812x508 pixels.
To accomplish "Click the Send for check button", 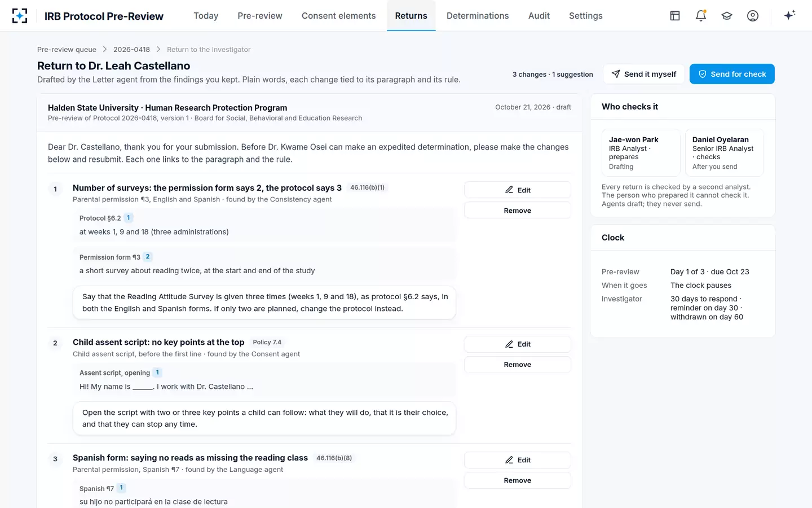I will [732, 74].
